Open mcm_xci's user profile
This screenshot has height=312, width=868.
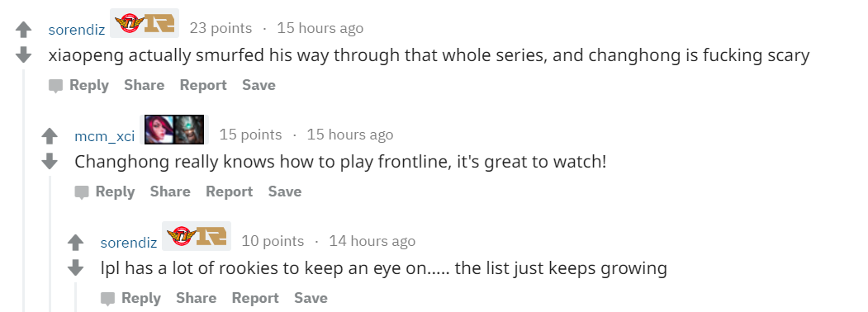(105, 136)
